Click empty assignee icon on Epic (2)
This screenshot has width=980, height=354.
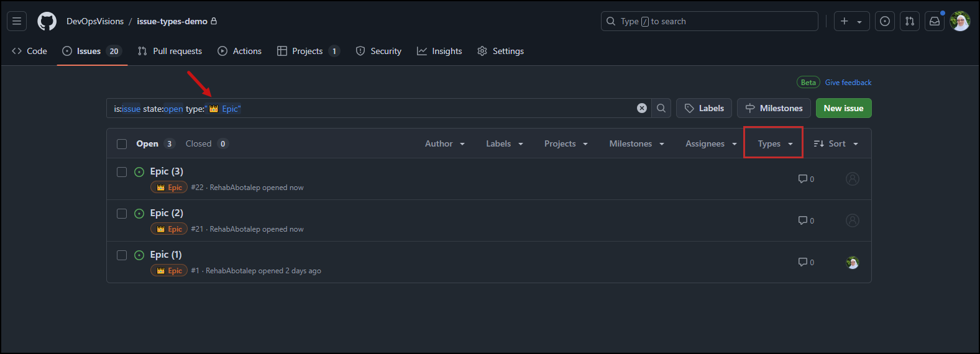point(853,220)
